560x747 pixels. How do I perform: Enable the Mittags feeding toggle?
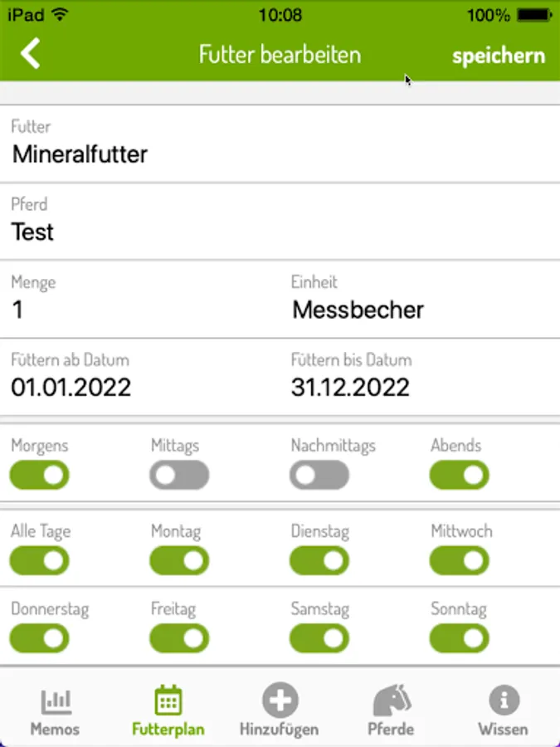pos(179,475)
